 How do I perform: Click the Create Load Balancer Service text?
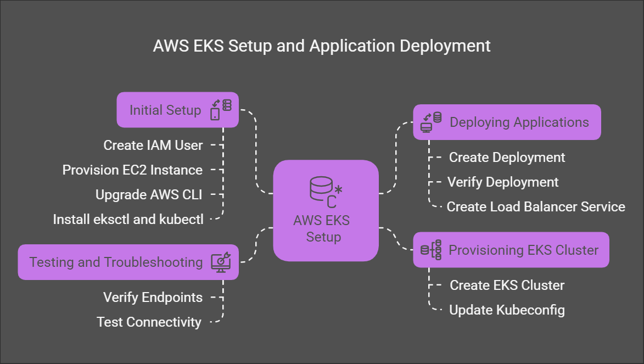click(536, 206)
